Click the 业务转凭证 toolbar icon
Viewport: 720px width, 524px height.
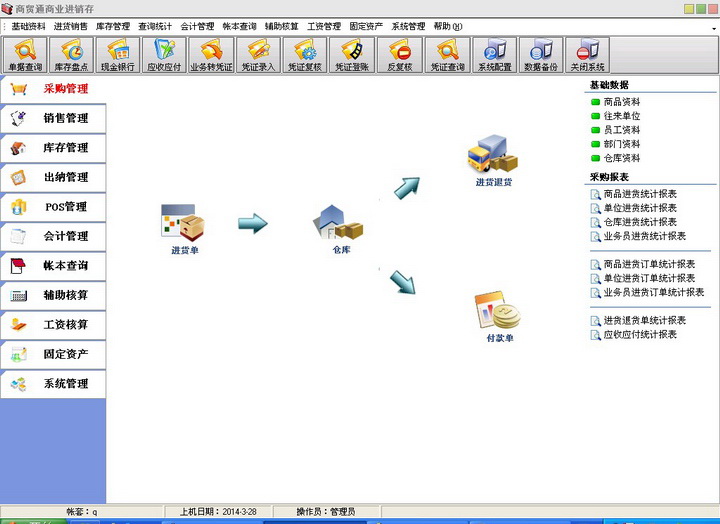211,55
